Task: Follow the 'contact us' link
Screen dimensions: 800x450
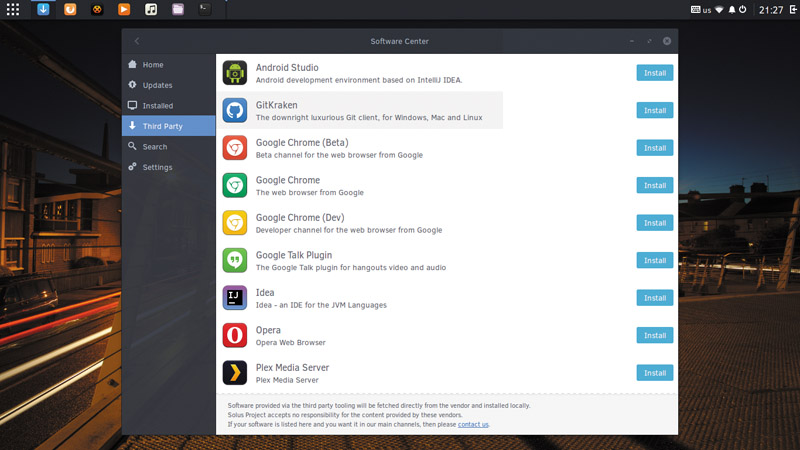Action: pos(473,424)
